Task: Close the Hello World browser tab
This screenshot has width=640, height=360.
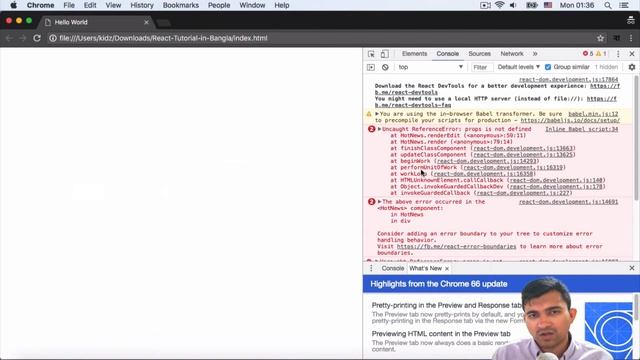Action: point(146,22)
